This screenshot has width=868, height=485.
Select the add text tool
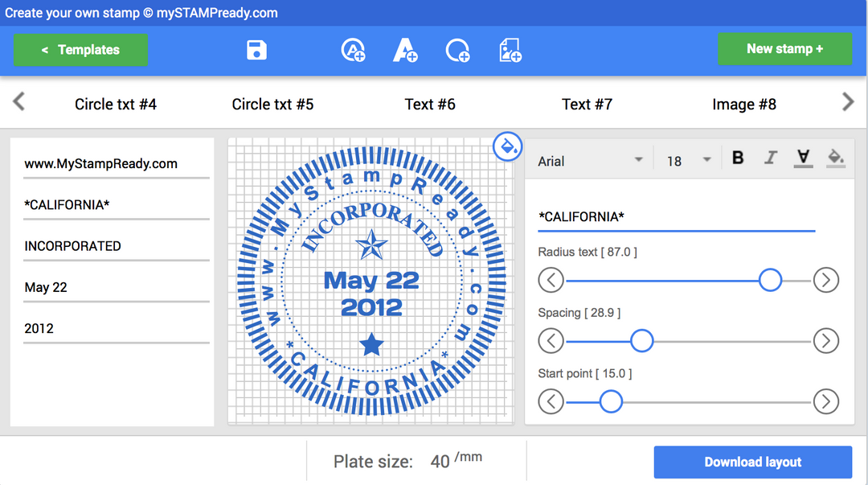tap(405, 50)
